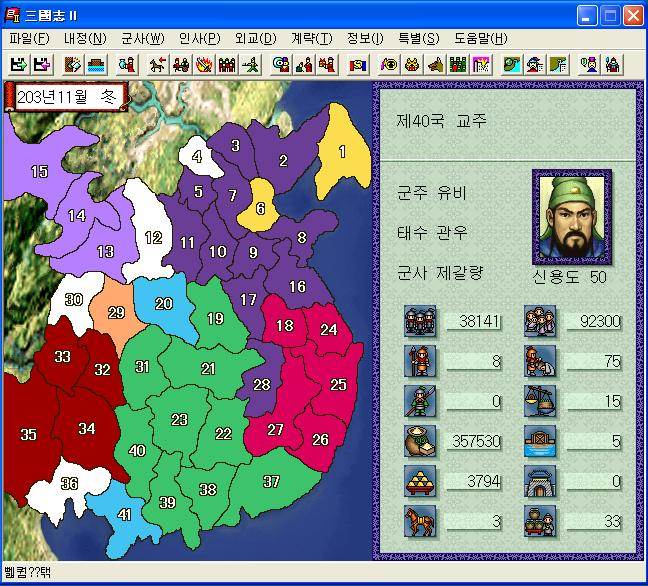This screenshot has width=648, height=586.
Task: Select green province 40 on the map
Action: (136, 450)
